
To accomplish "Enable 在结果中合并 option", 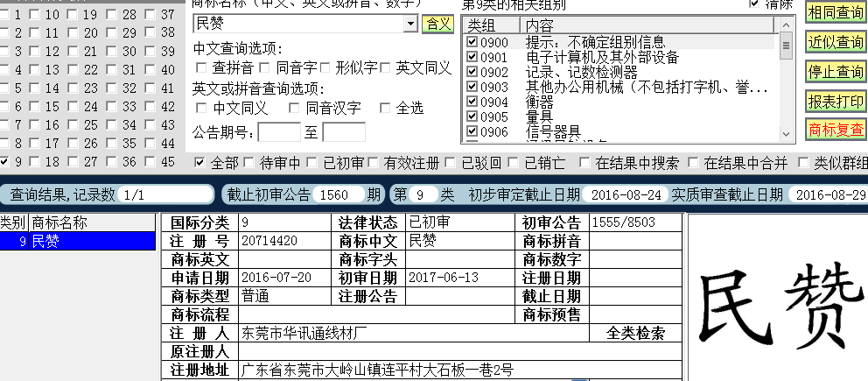I will [693, 162].
